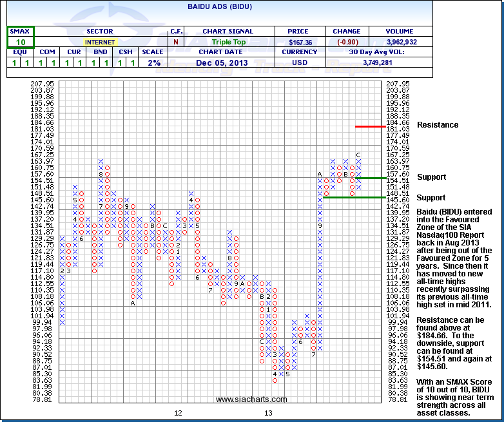Click the USD currency value

300,62
